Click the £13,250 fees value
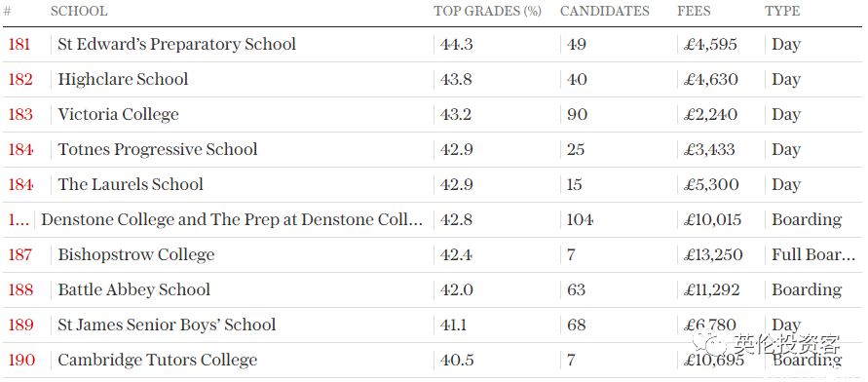This screenshot has height=382, width=868. tap(713, 254)
